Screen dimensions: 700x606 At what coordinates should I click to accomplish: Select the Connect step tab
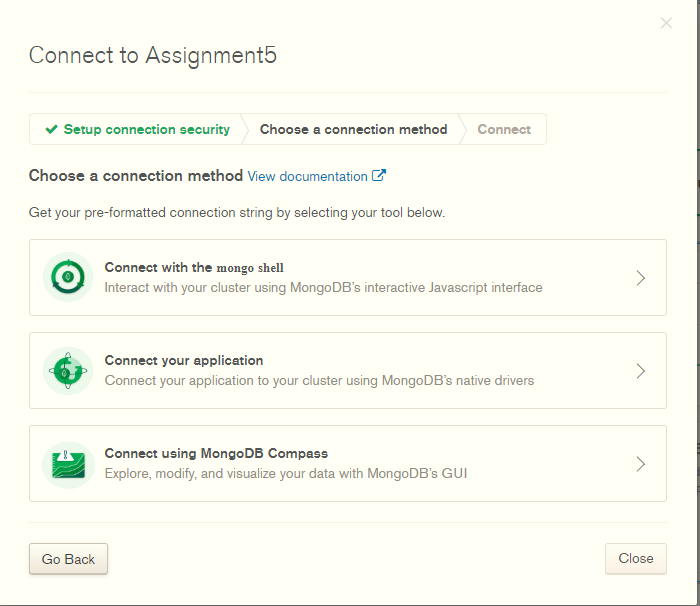pos(504,130)
